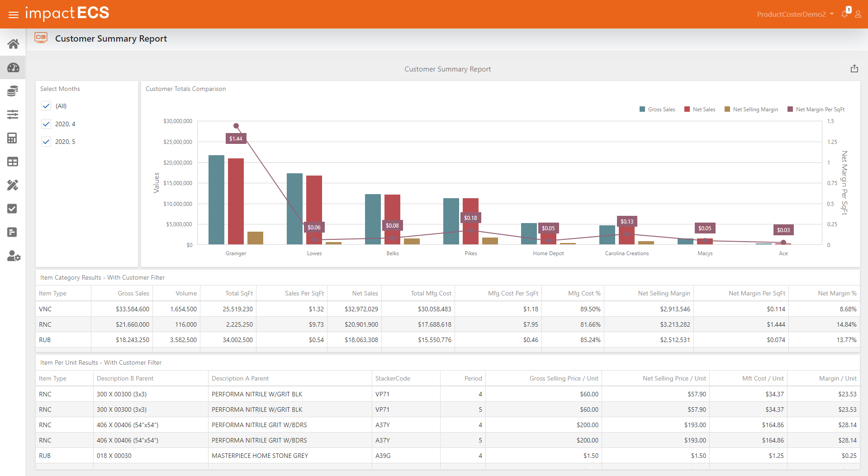Image resolution: width=868 pixels, height=476 pixels.
Task: Open the table grid sidebar icon
Action: pyautogui.click(x=13, y=162)
